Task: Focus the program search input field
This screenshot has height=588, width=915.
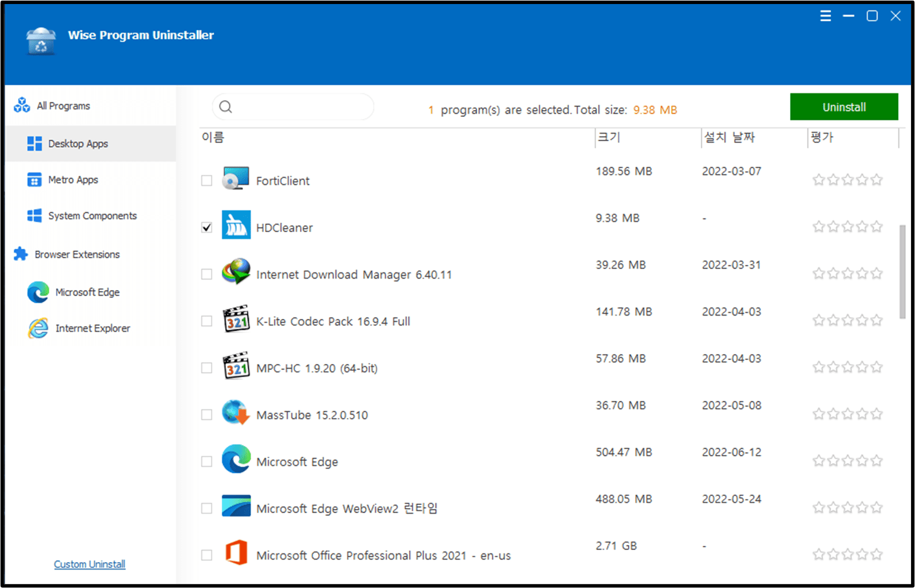Action: pos(293,107)
